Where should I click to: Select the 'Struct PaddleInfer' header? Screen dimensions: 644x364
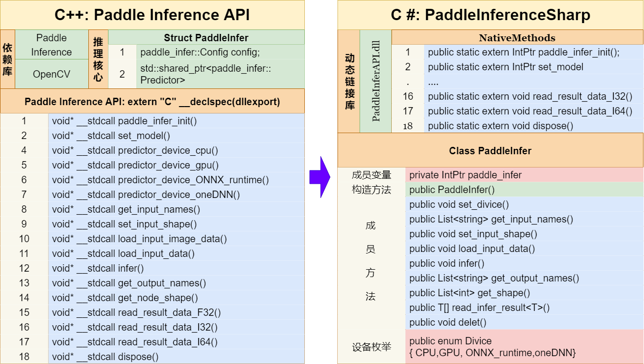206,38
